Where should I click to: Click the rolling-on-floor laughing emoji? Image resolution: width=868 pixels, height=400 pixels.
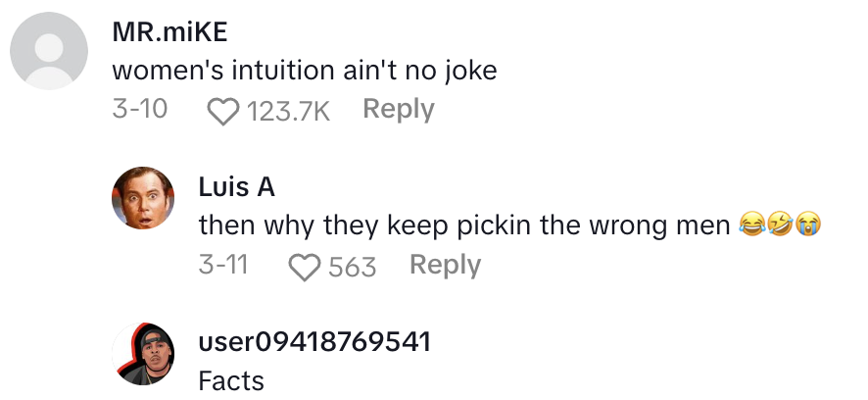pos(783,225)
